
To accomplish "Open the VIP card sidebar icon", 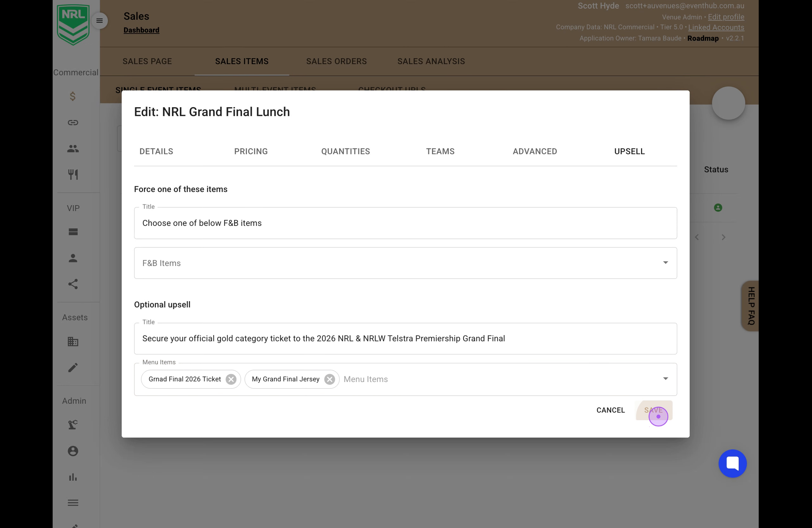I will (73, 232).
